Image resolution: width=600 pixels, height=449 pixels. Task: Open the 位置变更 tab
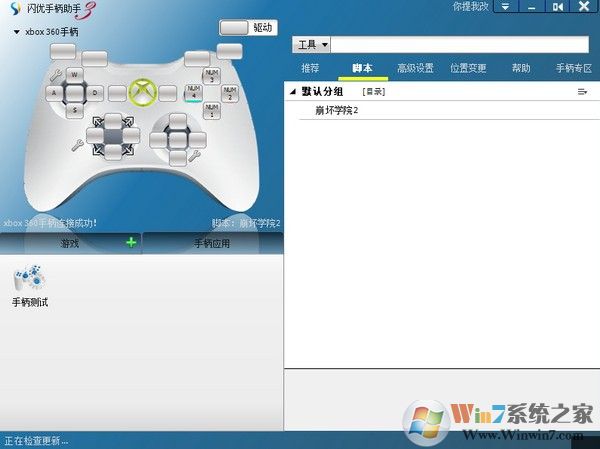468,68
